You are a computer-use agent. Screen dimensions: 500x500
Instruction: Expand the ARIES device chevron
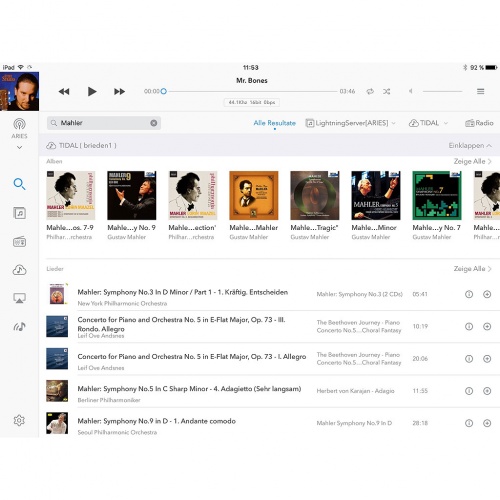pyautogui.click(x=19, y=147)
